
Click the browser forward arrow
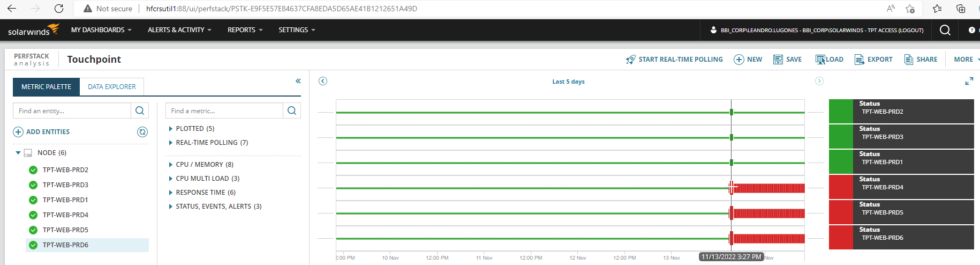click(x=35, y=9)
